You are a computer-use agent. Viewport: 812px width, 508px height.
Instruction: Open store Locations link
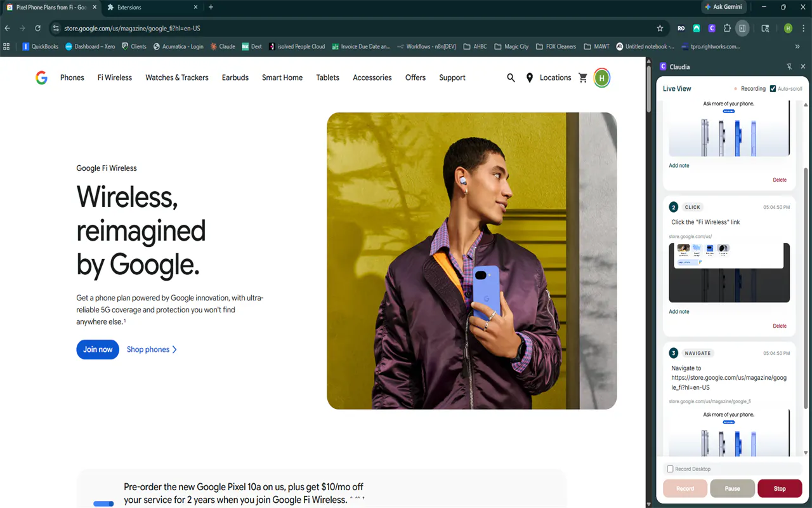tap(549, 77)
